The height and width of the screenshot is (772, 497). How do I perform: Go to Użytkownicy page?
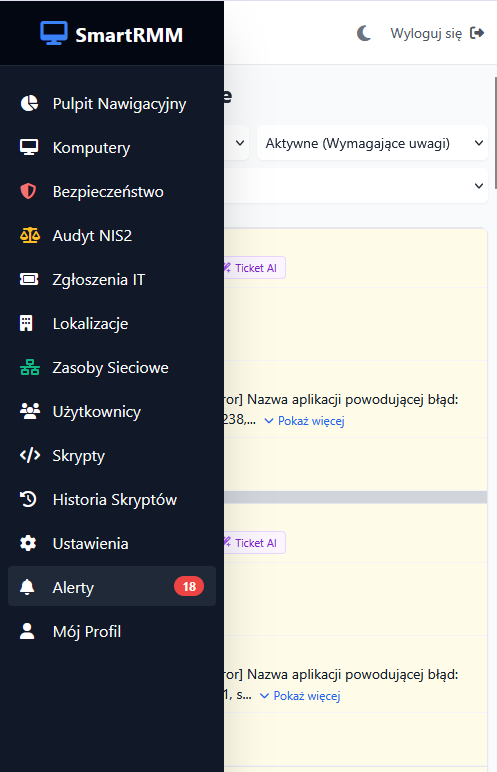click(112, 411)
